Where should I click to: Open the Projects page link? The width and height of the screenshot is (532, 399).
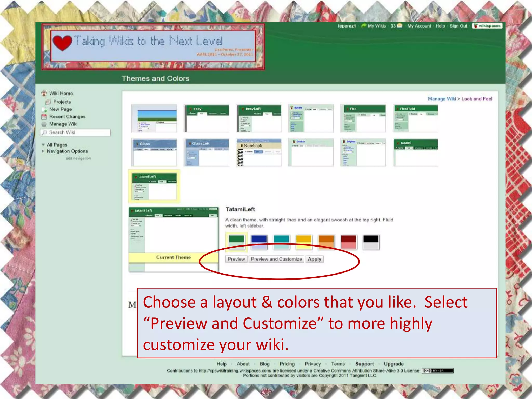pyautogui.click(x=62, y=102)
